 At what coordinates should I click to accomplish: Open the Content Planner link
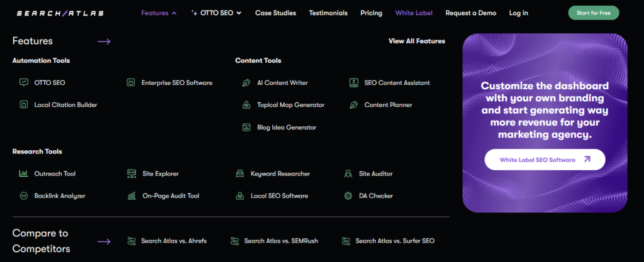388,104
